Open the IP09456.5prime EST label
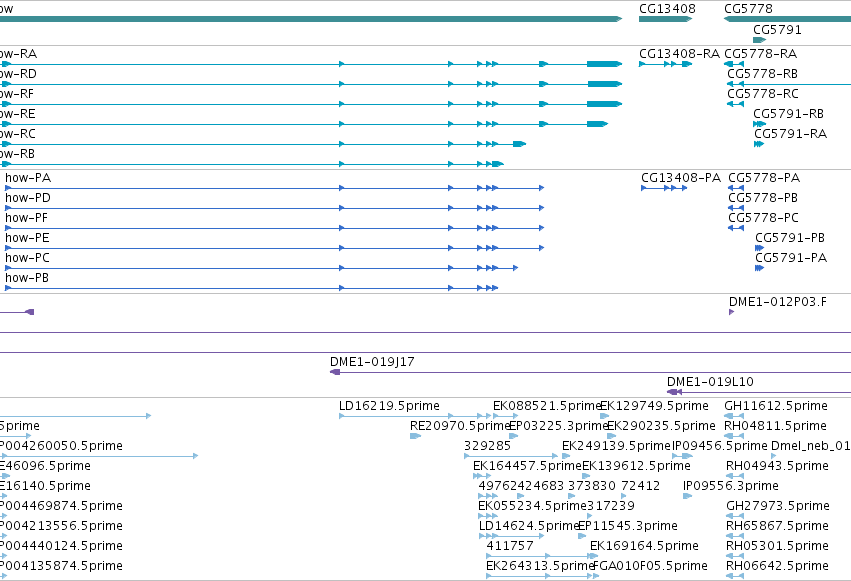Image resolution: width=851 pixels, height=581 pixels. (x=720, y=446)
